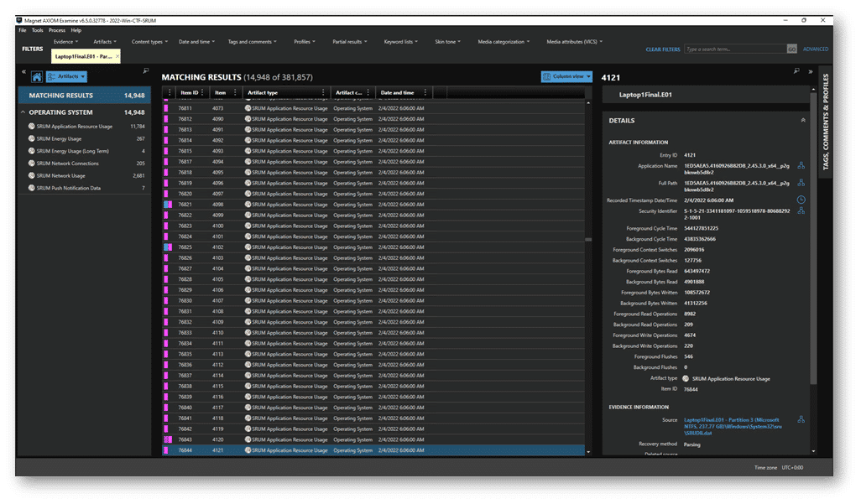Screen dimensions: 861x504
Task: Open the Evidence filter dropdown
Action: click(x=65, y=42)
